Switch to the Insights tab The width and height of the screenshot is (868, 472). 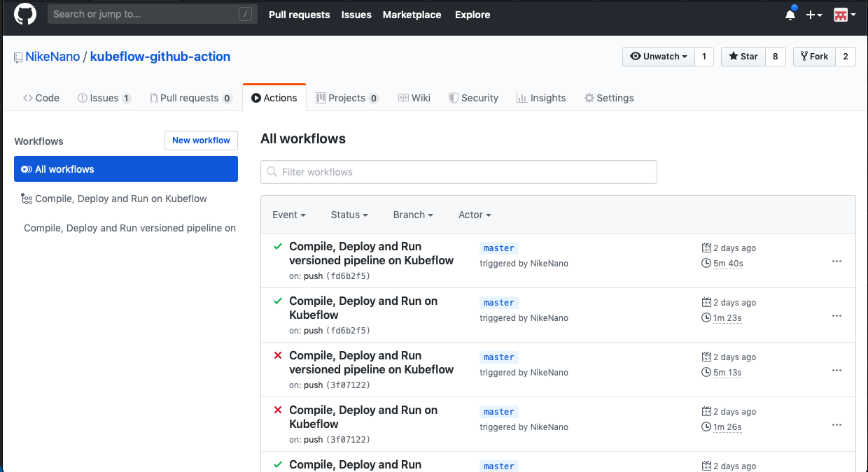[x=541, y=98]
